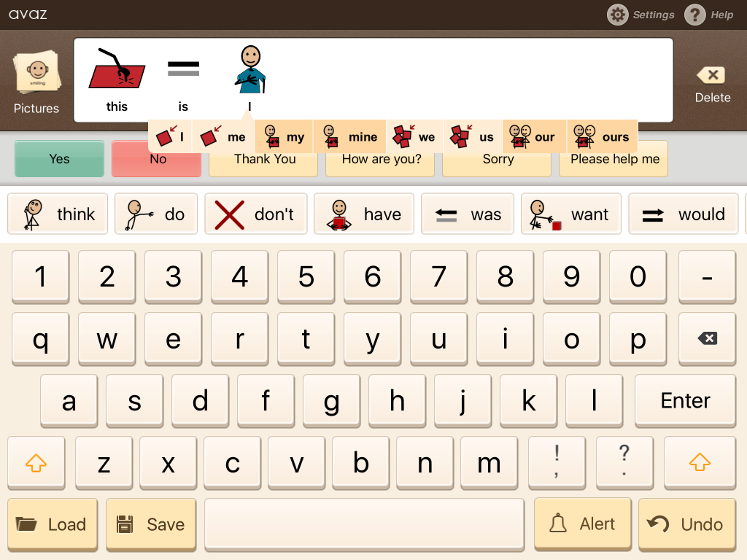
Task: Pick the 'do' word prediction
Action: tap(156, 214)
